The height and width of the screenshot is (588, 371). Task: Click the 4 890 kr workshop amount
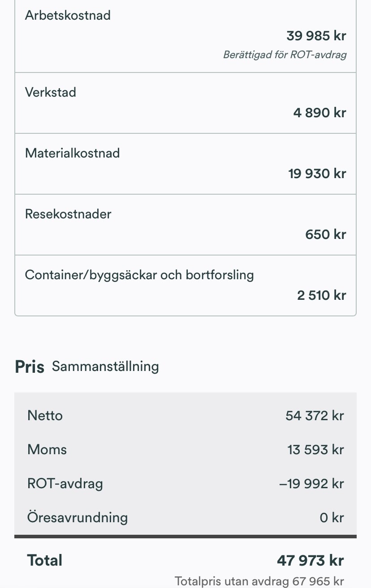point(319,113)
